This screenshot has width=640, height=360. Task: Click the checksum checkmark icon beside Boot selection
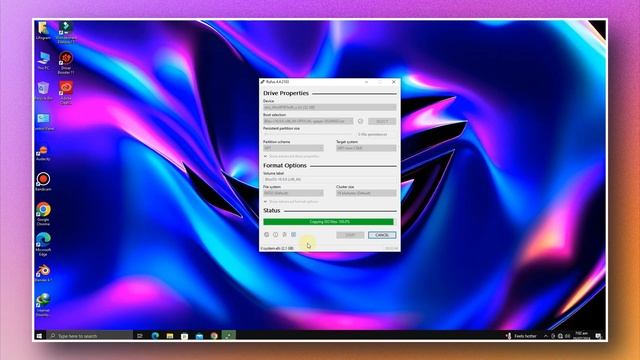point(360,121)
